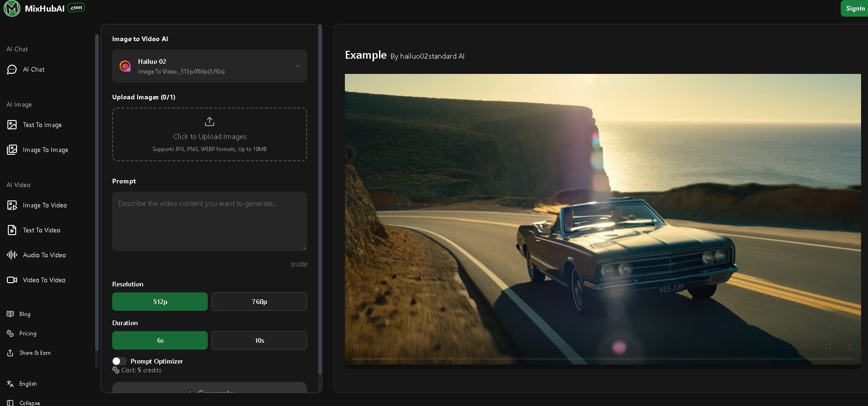Image resolution: width=868 pixels, height=406 pixels.
Task: Click the credits cost coin icon
Action: click(x=116, y=370)
